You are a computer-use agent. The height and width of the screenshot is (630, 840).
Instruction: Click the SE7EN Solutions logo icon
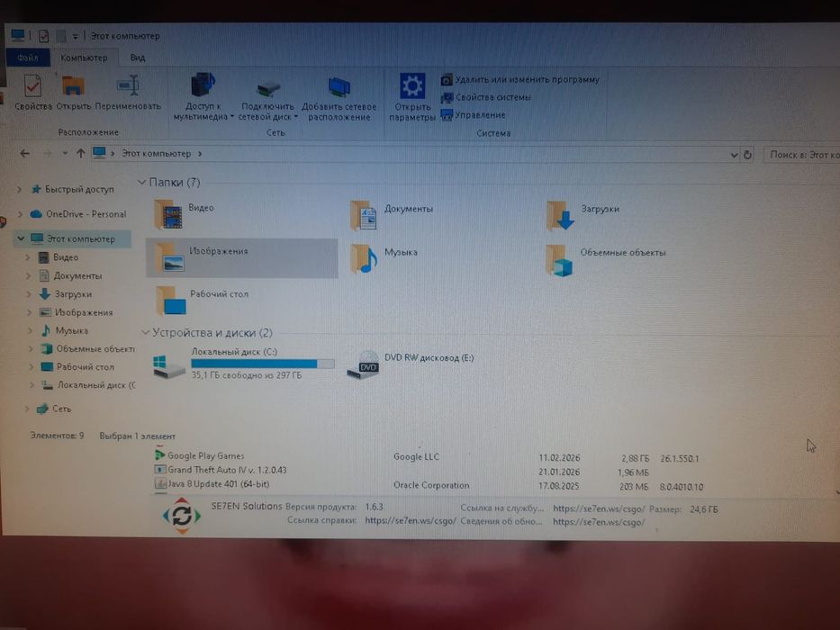(x=182, y=516)
